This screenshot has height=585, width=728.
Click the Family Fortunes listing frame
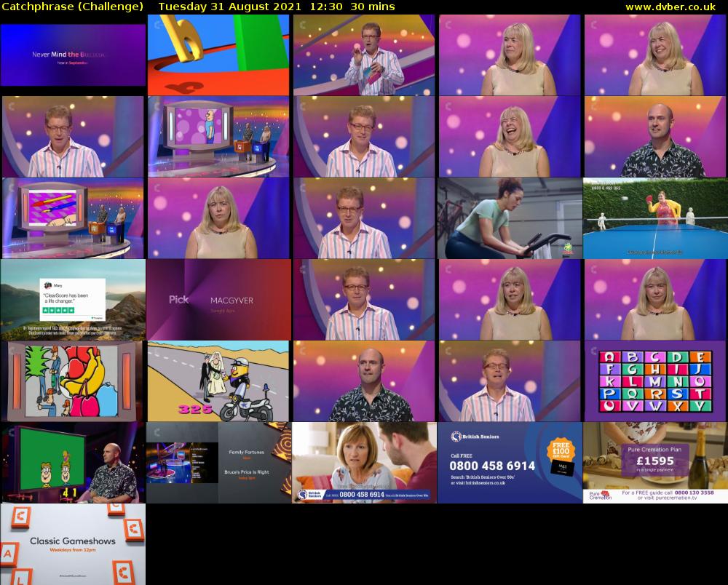[x=248, y=451]
